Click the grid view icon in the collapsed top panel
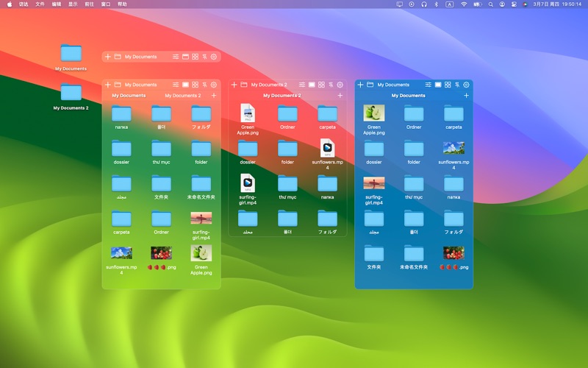 tap(195, 57)
